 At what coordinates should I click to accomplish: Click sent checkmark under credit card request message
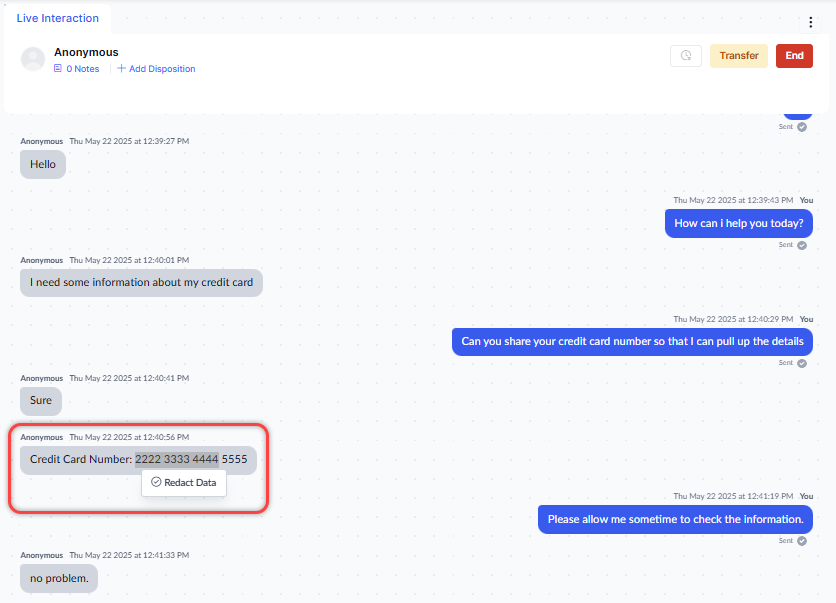[x=802, y=363]
